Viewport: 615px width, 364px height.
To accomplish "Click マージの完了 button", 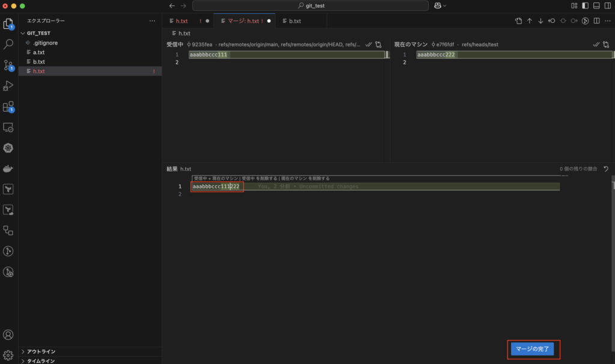I will tap(532, 349).
